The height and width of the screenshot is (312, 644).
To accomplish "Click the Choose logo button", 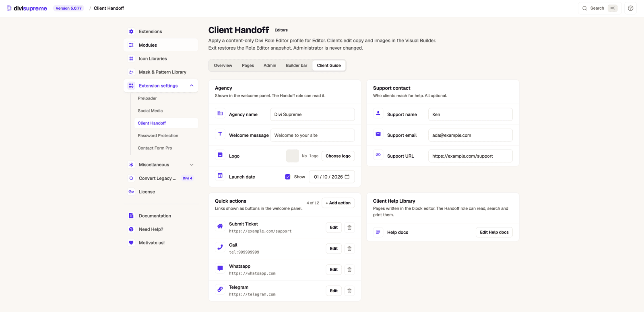I will 338,156.
